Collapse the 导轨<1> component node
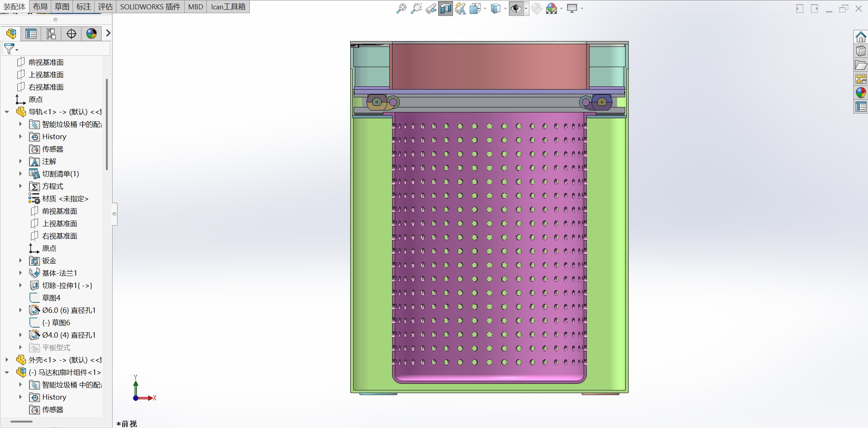This screenshot has width=868, height=428. pos(7,112)
